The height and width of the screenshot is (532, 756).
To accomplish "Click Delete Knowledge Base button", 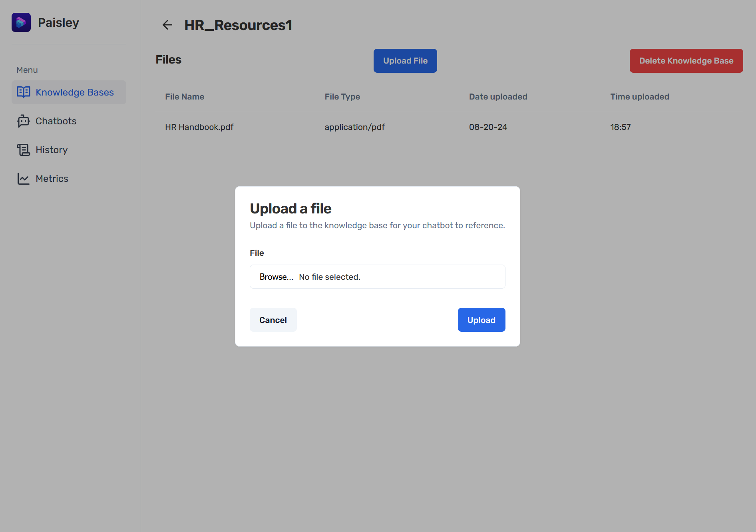I will 686,61.
